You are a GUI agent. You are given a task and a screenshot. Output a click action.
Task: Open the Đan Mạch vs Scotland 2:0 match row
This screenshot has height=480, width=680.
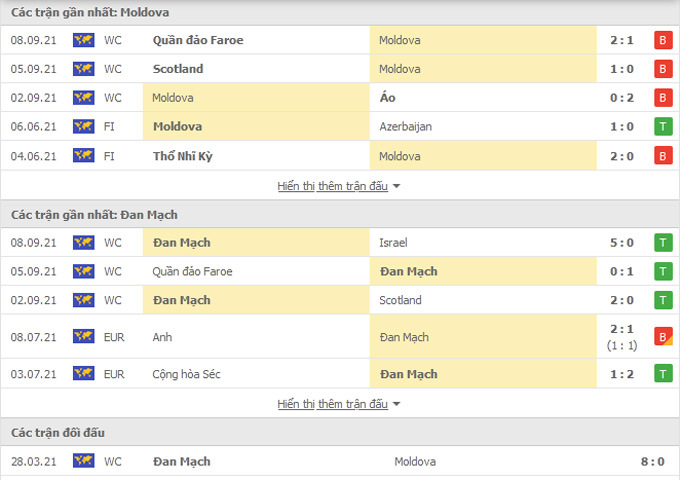point(340,300)
